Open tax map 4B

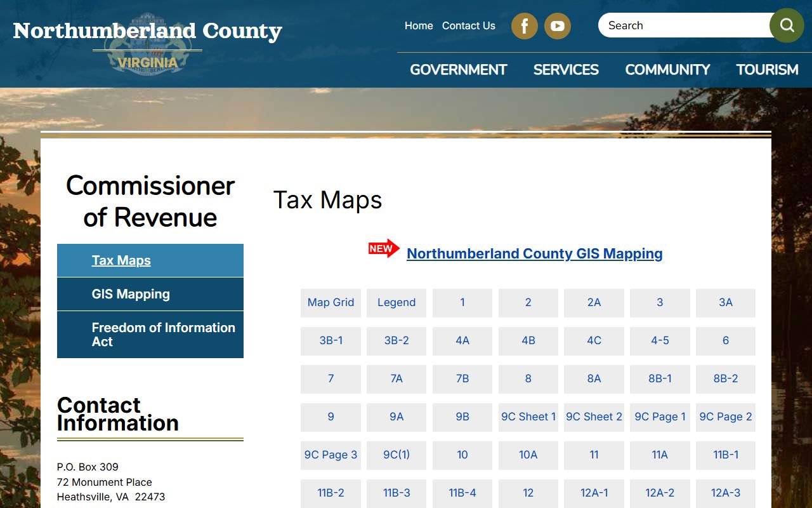point(528,341)
